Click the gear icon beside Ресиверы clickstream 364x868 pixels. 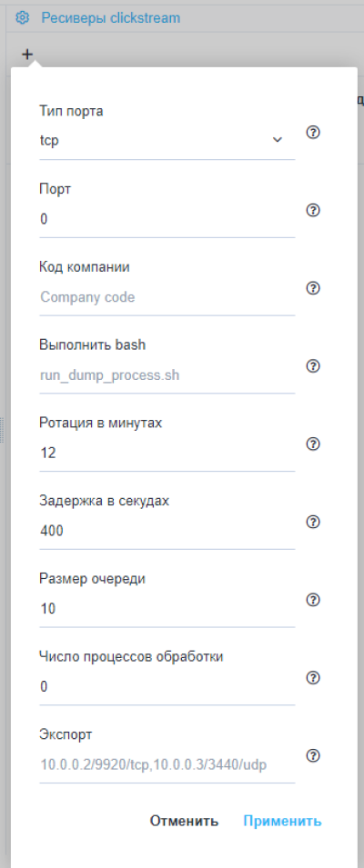[22, 17]
